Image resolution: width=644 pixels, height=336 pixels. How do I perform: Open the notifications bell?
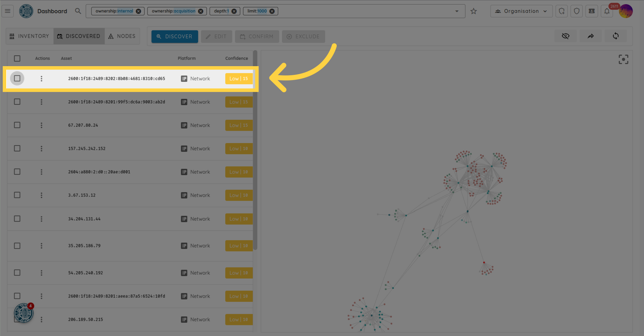coord(607,11)
